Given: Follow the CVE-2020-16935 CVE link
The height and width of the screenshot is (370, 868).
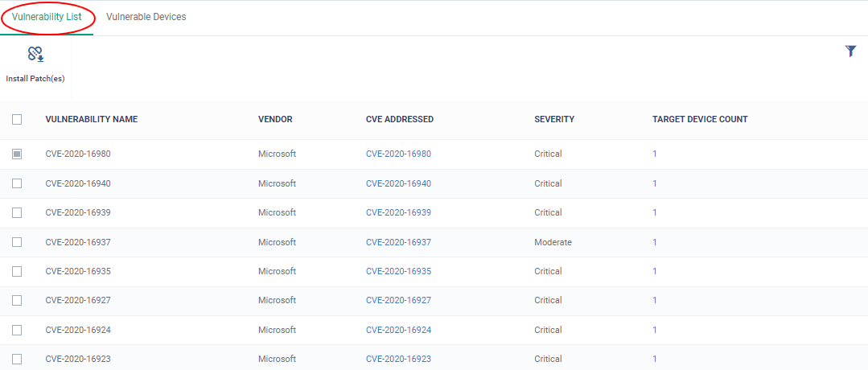Looking at the screenshot, I should click(x=398, y=271).
